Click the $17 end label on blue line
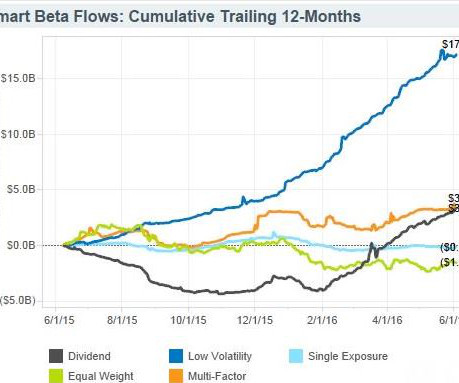This screenshot has width=459, height=383. (x=450, y=44)
